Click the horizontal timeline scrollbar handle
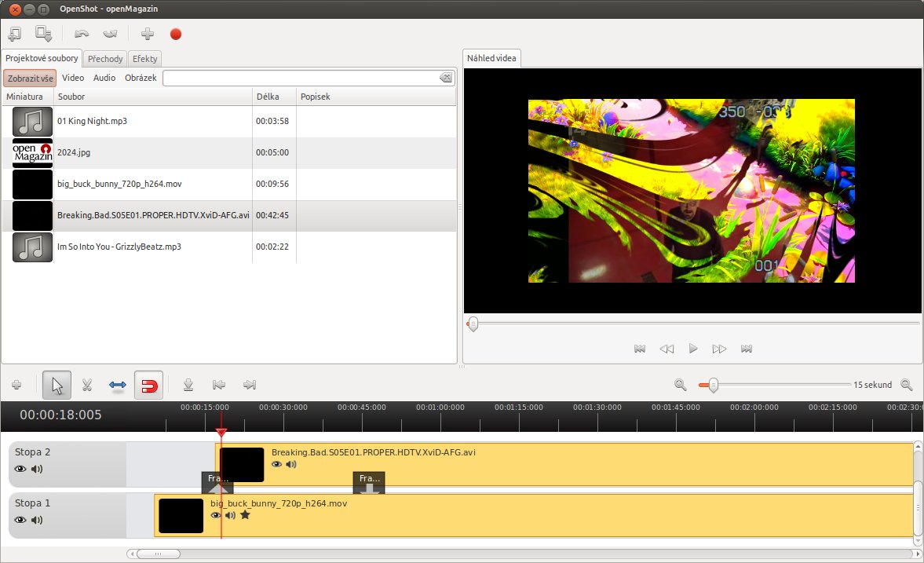 (x=159, y=554)
